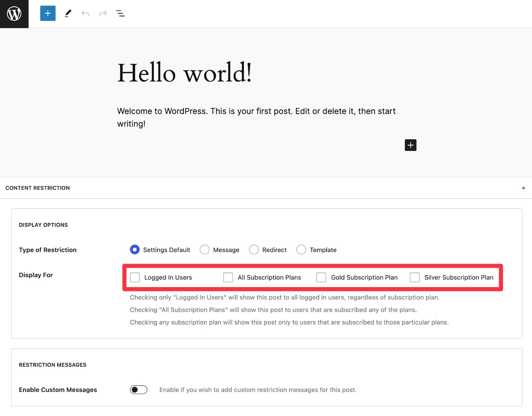Pick the Template restriction type
Image resolution: width=532 pixels, height=416 pixels.
pyautogui.click(x=301, y=250)
